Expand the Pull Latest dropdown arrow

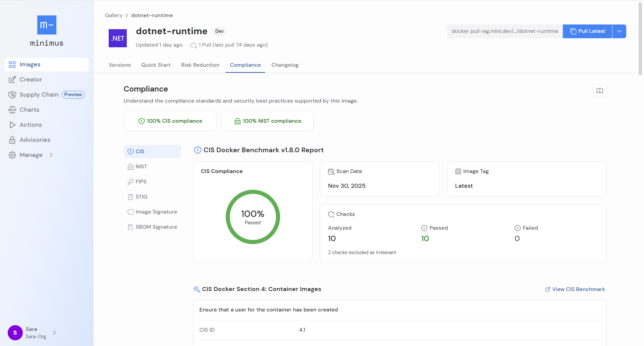click(619, 31)
